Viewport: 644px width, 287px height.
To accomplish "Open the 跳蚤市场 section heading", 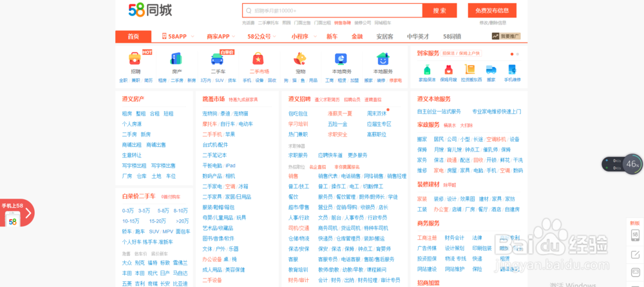I will tap(214, 99).
